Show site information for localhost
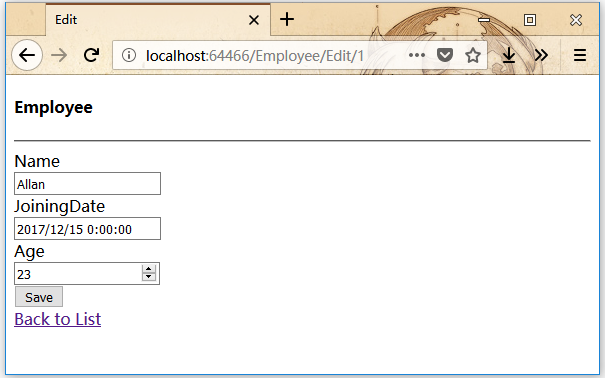This screenshot has height=378, width=605. tap(129, 55)
